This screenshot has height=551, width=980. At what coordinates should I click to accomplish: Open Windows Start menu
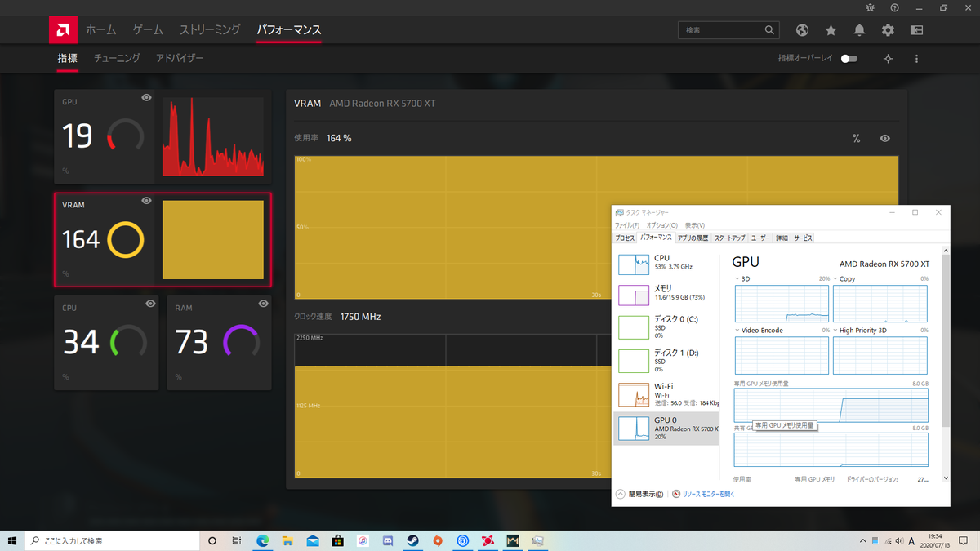[x=12, y=540]
